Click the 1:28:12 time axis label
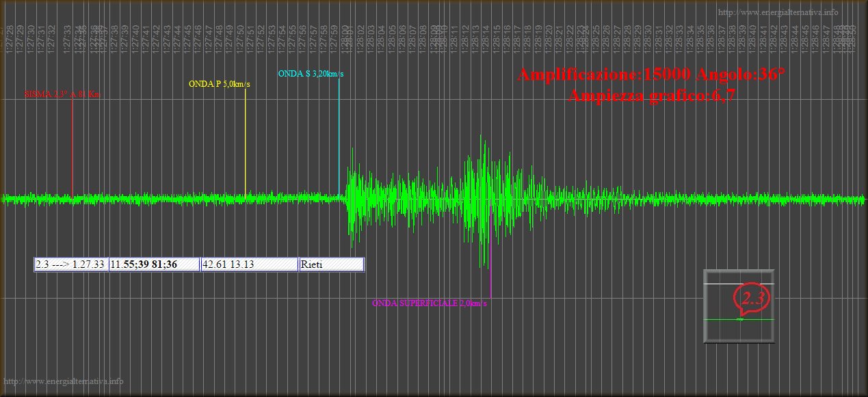This screenshot has height=397, width=868. click(x=465, y=38)
